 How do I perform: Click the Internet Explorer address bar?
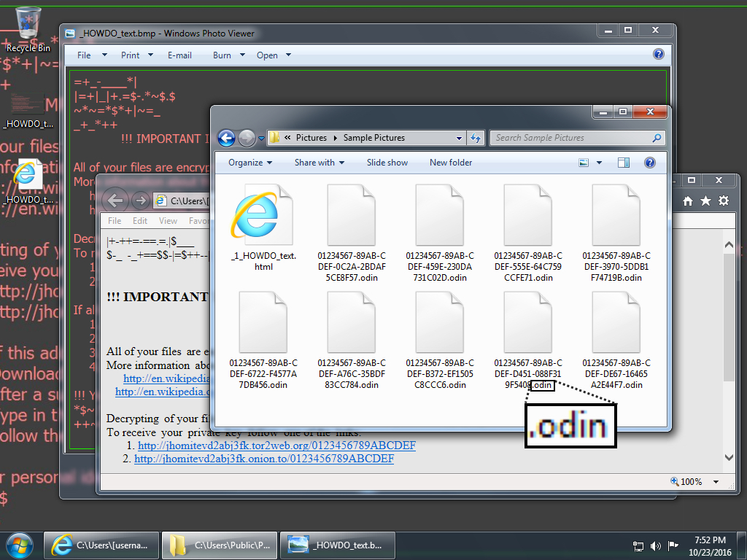coord(182,201)
